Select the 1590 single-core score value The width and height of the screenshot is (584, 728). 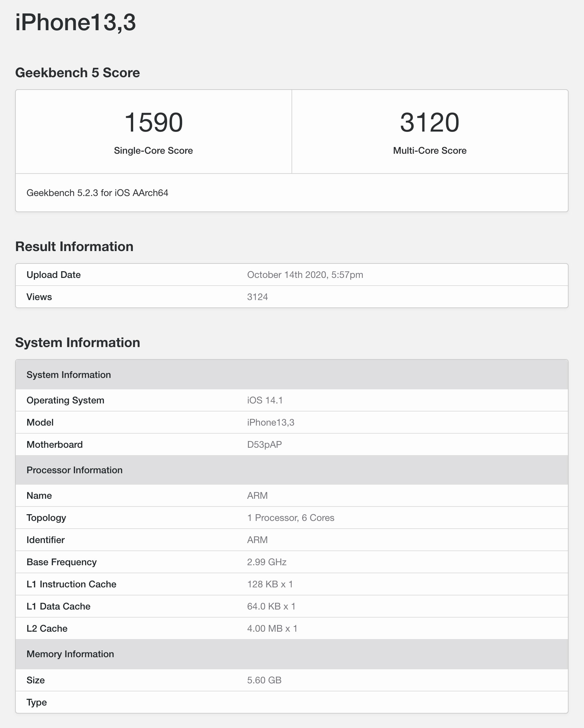point(154,122)
